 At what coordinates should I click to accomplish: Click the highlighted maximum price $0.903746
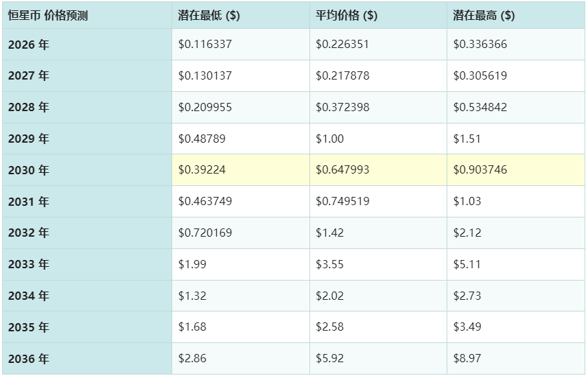tap(480, 170)
